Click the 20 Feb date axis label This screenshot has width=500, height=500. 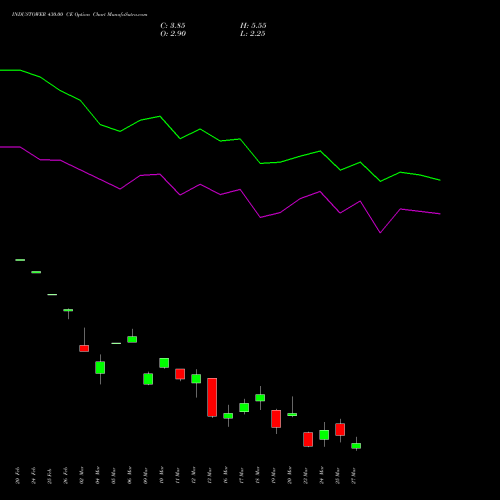18,476
